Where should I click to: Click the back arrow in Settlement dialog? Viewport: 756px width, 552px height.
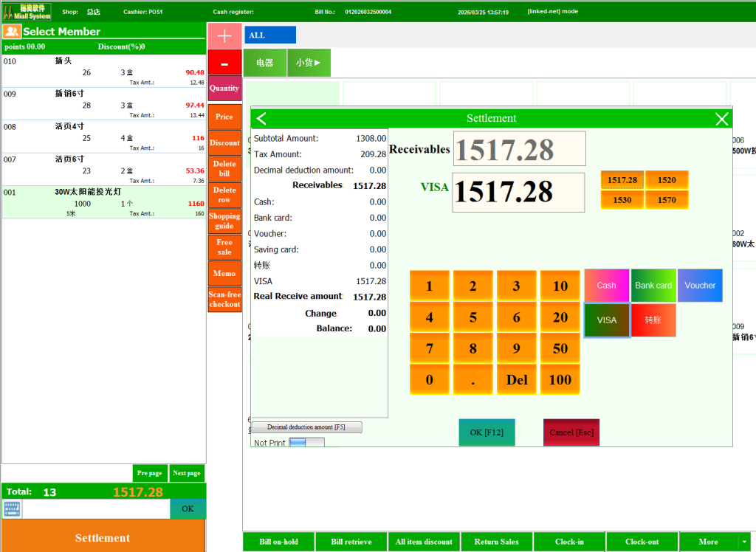261,119
